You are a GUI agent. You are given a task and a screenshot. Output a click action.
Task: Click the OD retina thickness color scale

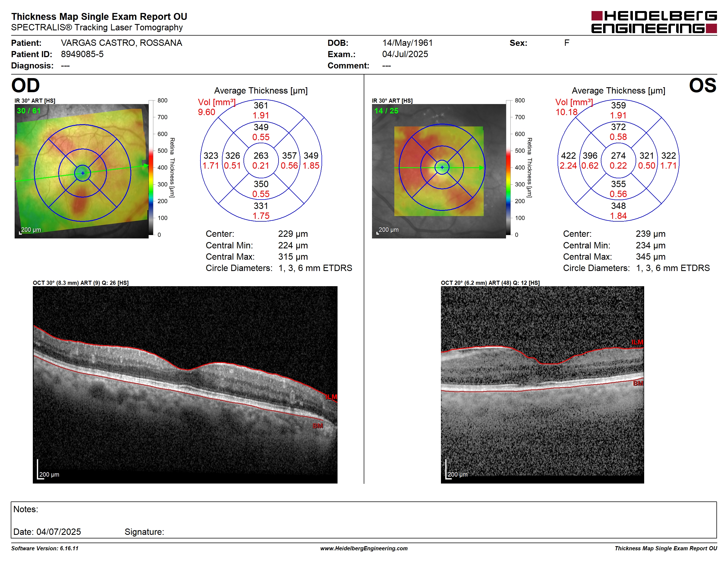coord(151,168)
